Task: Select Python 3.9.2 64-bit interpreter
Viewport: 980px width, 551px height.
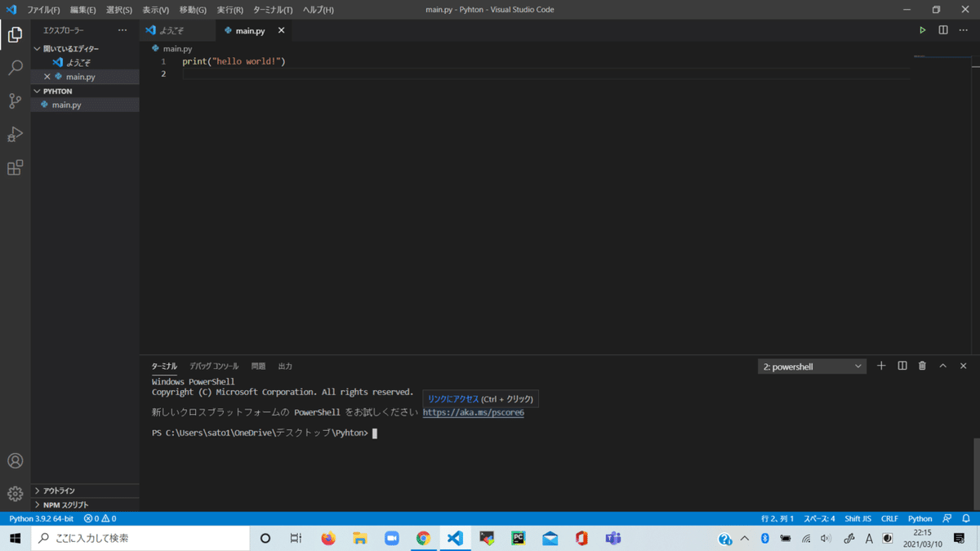Action: [41, 518]
